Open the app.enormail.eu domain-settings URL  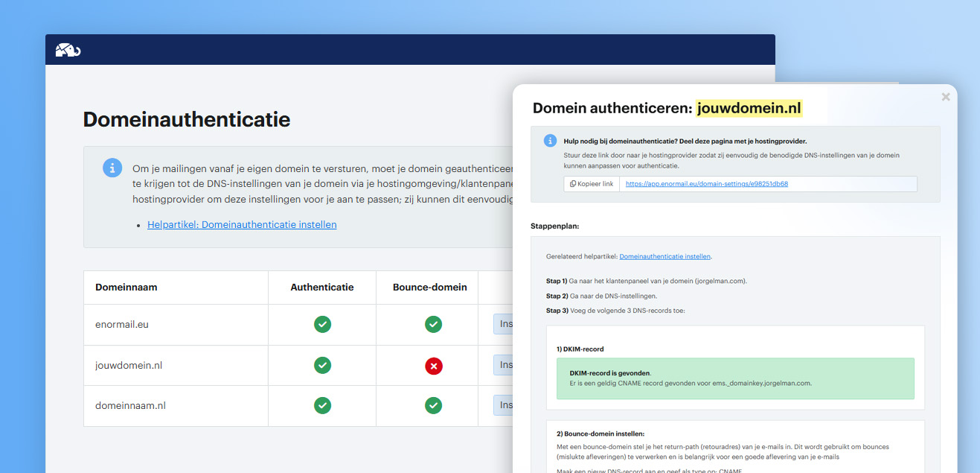click(x=706, y=184)
